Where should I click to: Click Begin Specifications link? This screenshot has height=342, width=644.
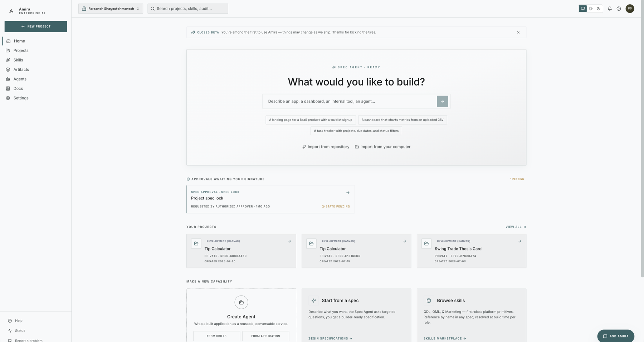pyautogui.click(x=330, y=338)
